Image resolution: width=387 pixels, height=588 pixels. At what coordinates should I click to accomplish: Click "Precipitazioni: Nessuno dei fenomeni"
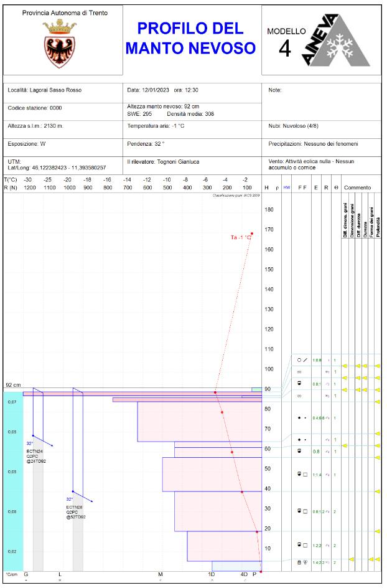coord(313,144)
